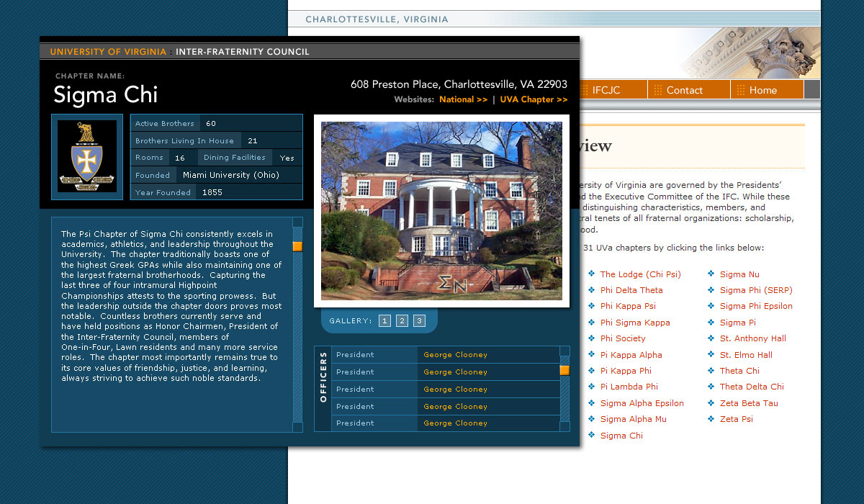The height and width of the screenshot is (504, 864).
Task: Open the Phi Sigma Kappa chapter link
Action: (635, 323)
